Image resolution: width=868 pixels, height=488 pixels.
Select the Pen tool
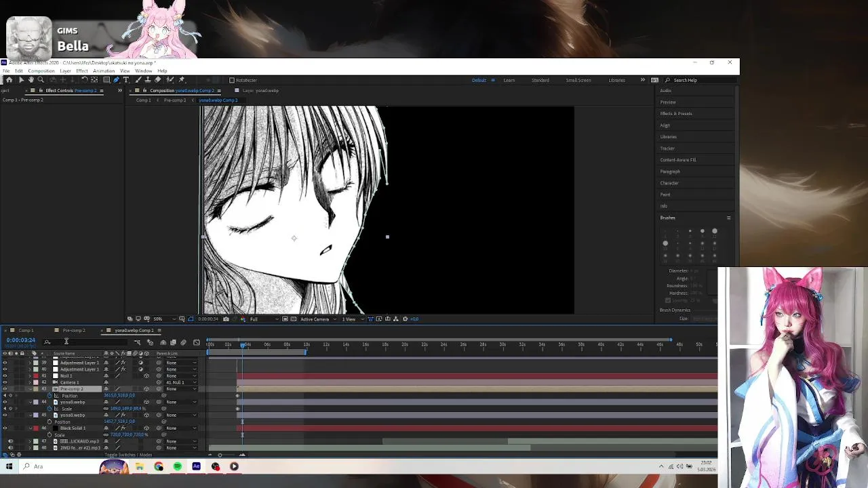pos(116,80)
